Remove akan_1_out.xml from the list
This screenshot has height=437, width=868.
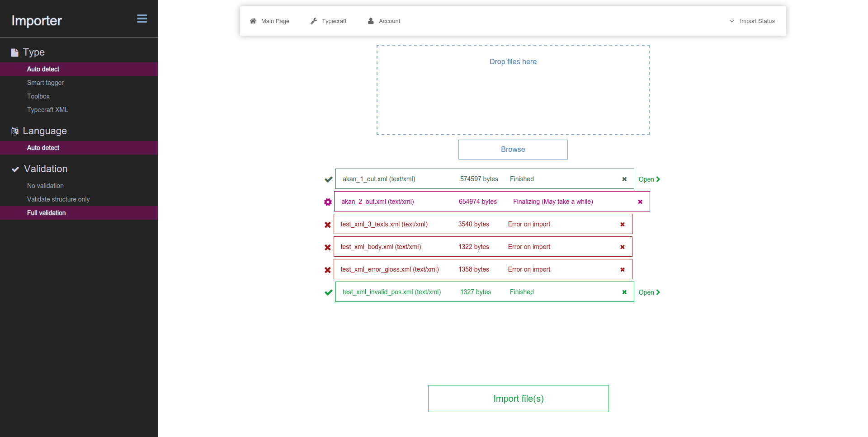[624, 179]
